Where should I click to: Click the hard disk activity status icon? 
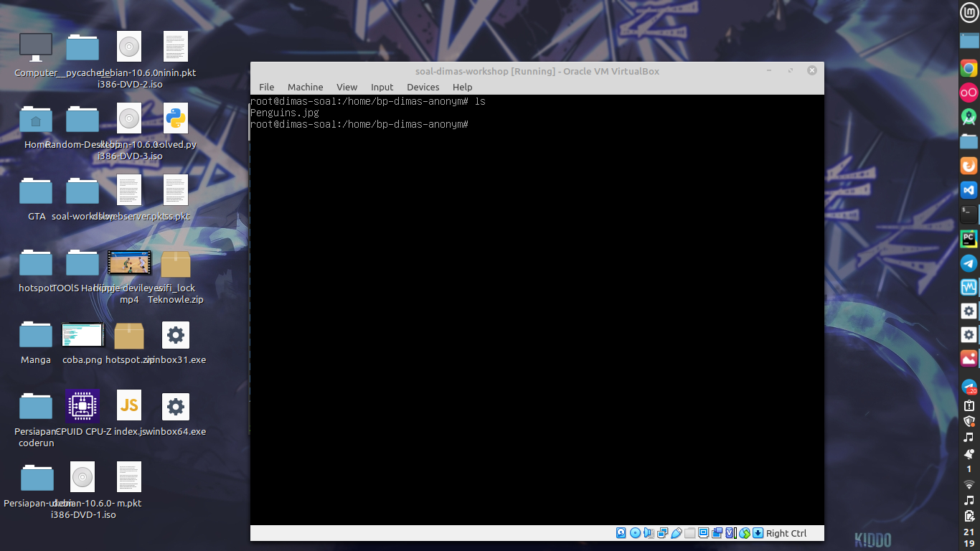coord(621,533)
